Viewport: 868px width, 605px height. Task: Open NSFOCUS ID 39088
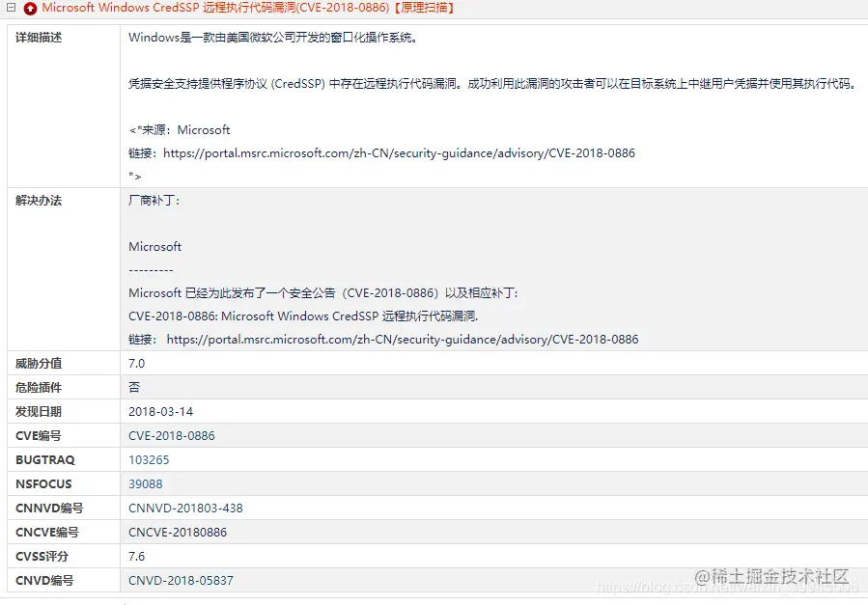146,484
